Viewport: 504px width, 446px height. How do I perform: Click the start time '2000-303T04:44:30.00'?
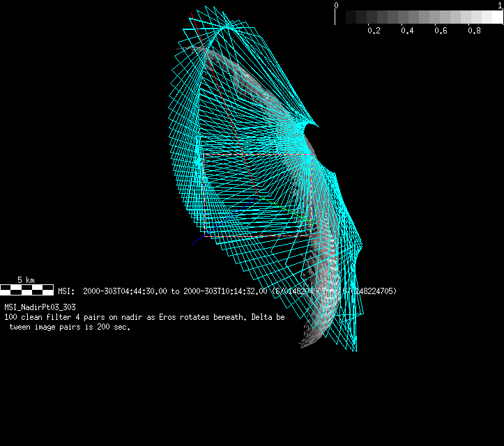(x=125, y=291)
